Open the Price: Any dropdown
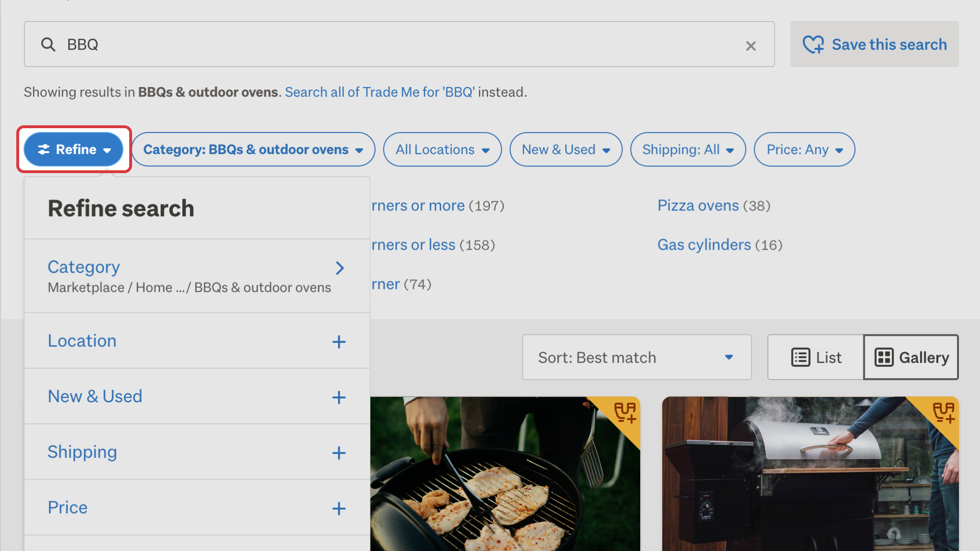This screenshot has height=551, width=980. [x=804, y=149]
